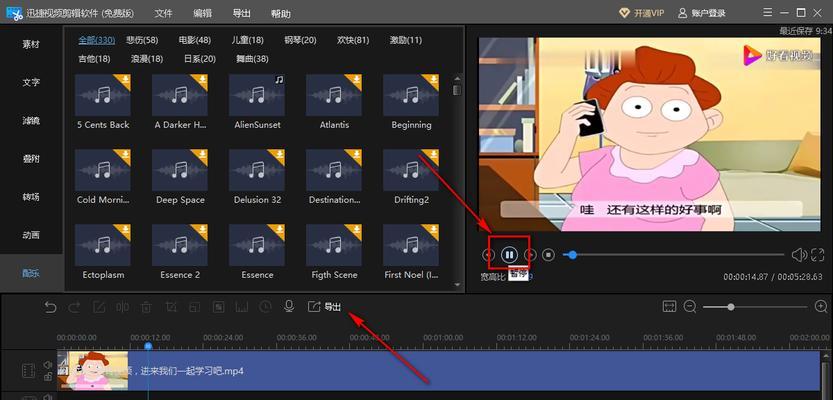The width and height of the screenshot is (833, 400).
Task: Filter music by 激励(11)
Action: pyautogui.click(x=405, y=40)
